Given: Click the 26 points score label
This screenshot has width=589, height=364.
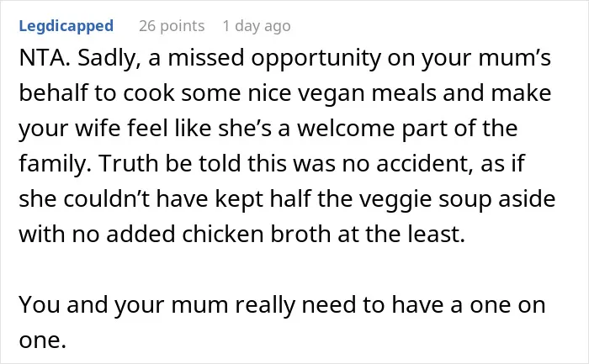Looking at the screenshot, I should pos(172,26).
